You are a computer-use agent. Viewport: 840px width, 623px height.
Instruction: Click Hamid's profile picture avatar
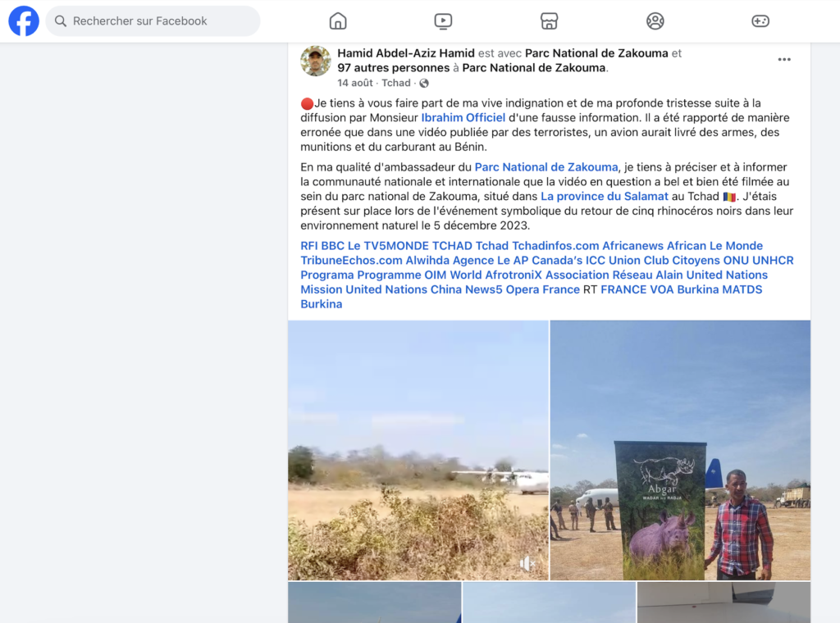click(x=316, y=61)
